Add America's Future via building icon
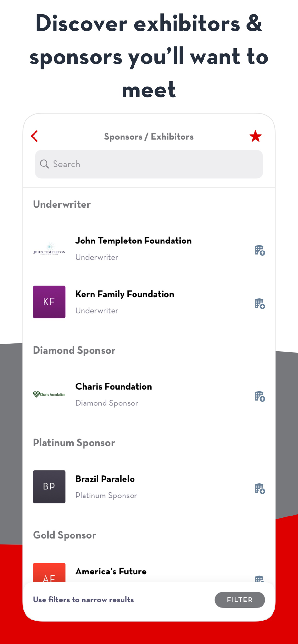Screen dimensions: 298x644 pos(260,579)
